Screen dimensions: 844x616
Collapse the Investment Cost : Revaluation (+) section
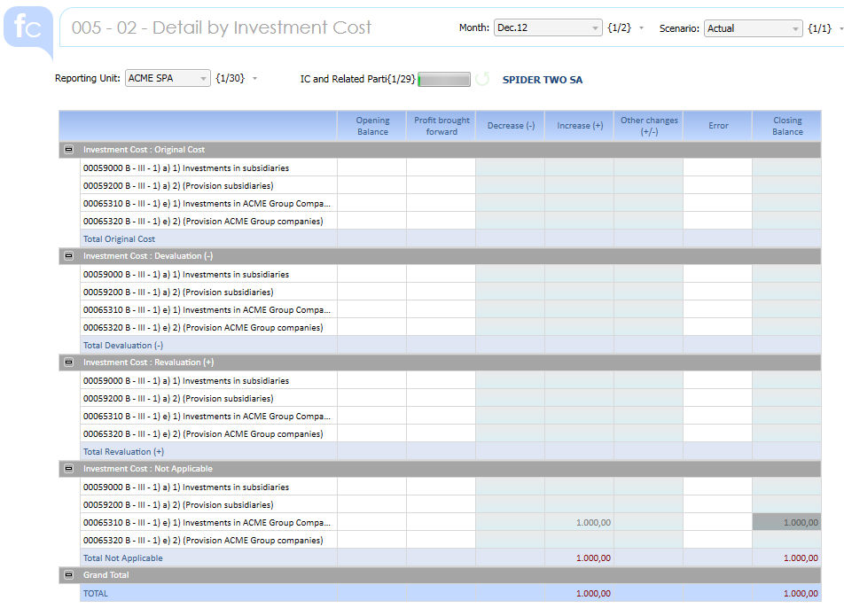coord(69,363)
